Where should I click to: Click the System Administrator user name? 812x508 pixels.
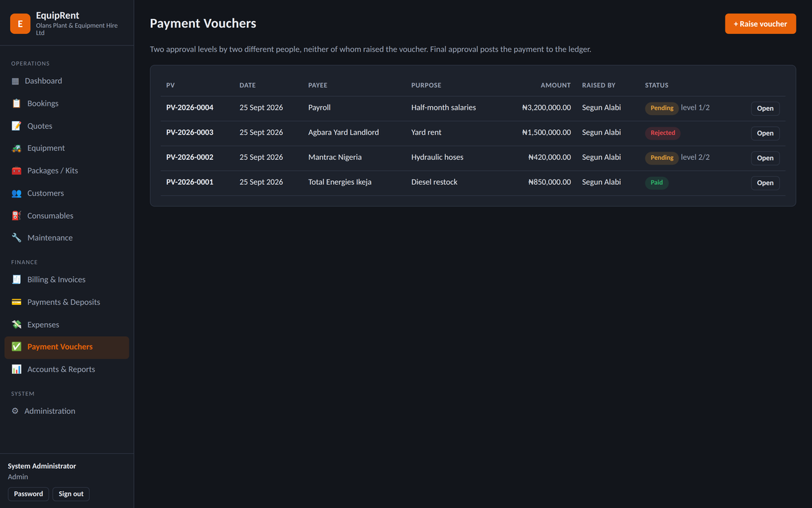click(42, 466)
